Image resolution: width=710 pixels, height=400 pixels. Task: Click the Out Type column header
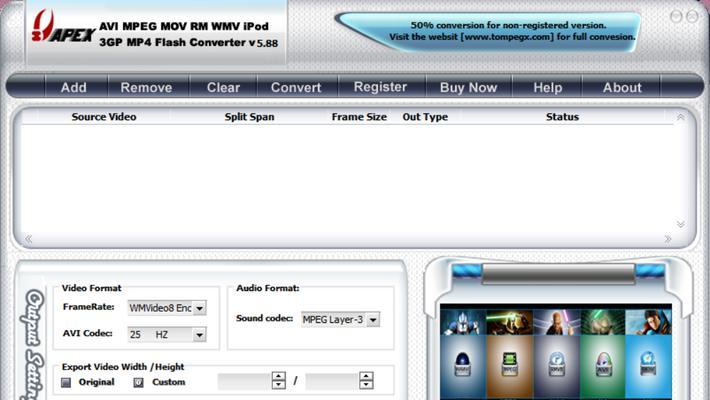click(425, 117)
